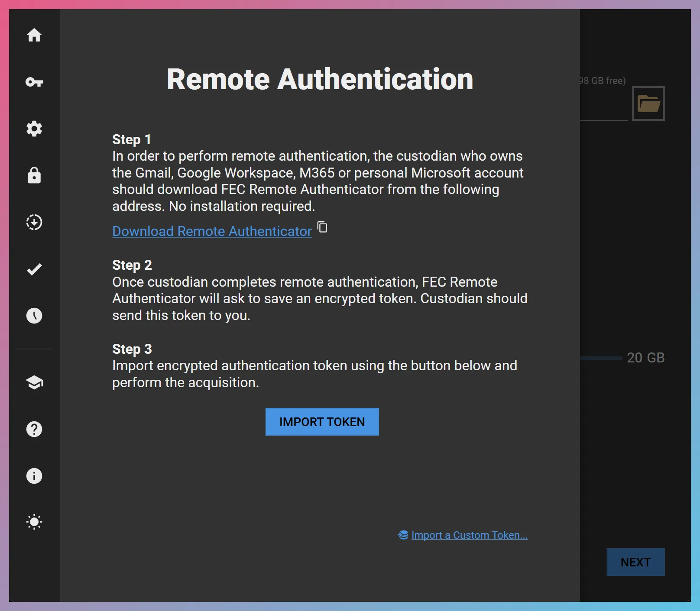Click the lock security icon in sidebar
The height and width of the screenshot is (611, 700).
[34, 175]
